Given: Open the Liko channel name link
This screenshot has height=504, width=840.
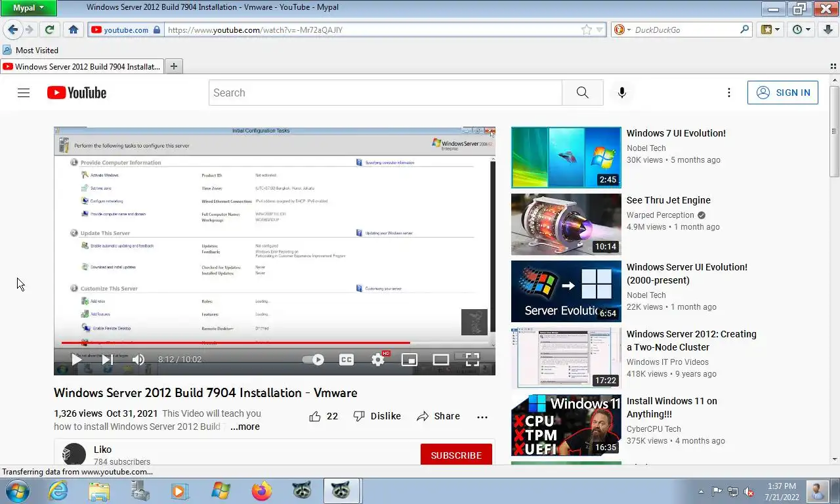Looking at the screenshot, I should click(102, 450).
